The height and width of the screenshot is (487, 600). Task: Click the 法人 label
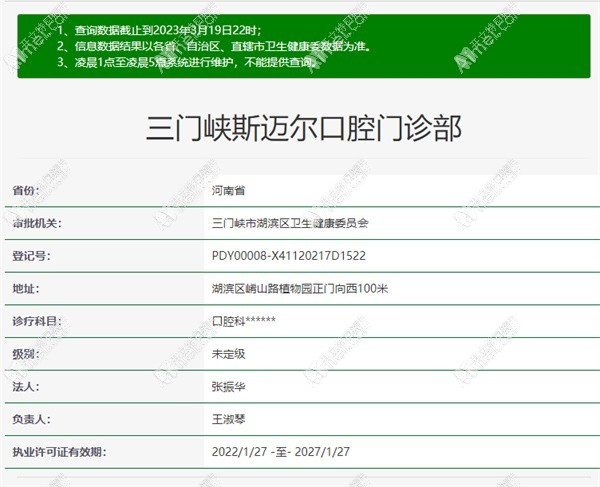coord(26,386)
